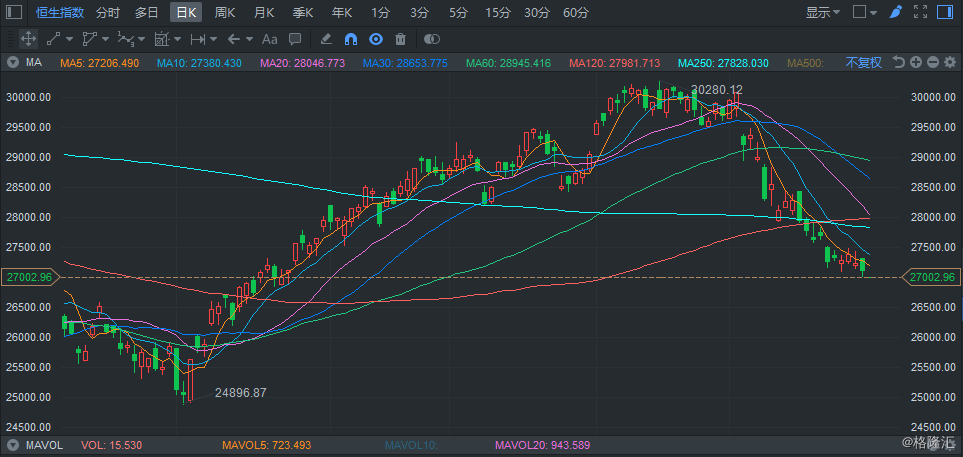Expand line tool options arrow
Image resolution: width=963 pixels, height=457 pixels.
69,39
